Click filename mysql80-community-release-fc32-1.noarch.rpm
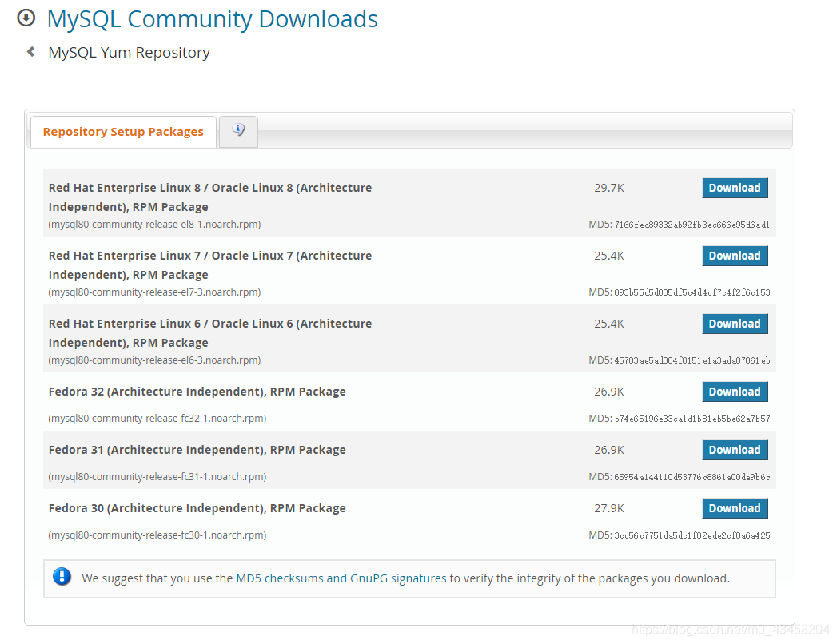This screenshot has height=644, width=837. click(x=157, y=419)
